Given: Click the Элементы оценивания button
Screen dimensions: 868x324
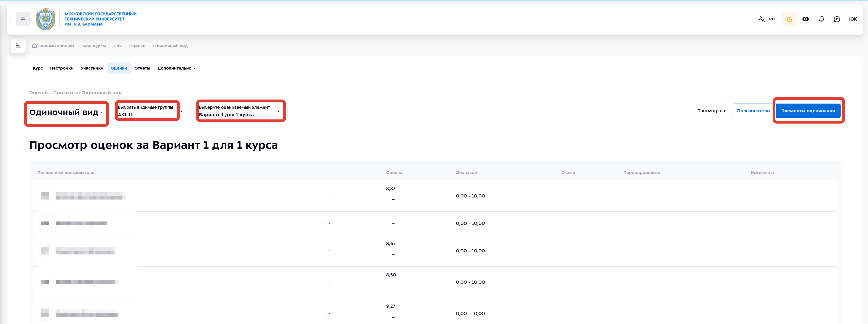Looking at the screenshot, I should coord(808,111).
